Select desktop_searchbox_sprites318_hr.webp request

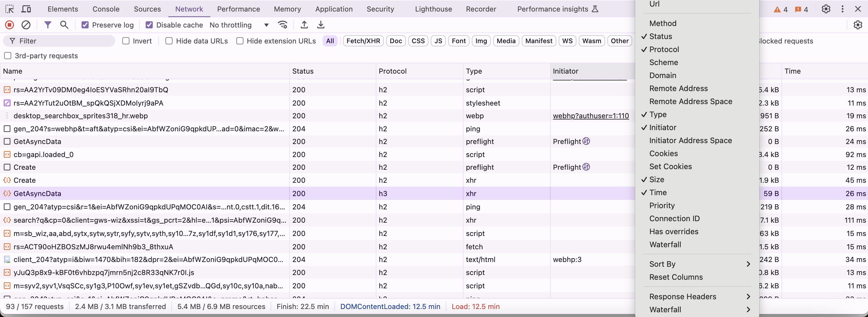pos(317,116)
